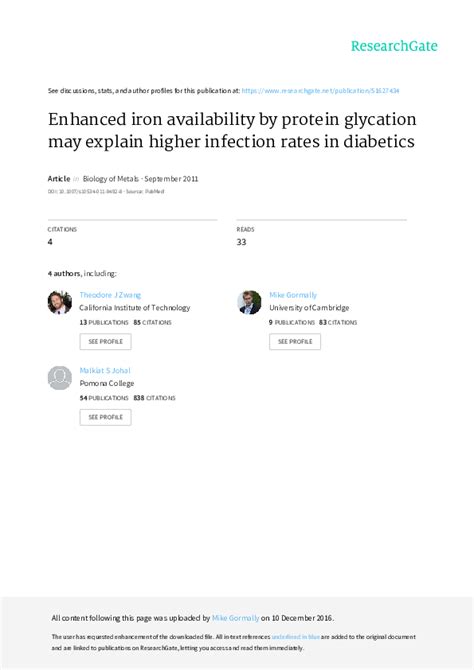Open Mike Gormally author name link
Viewport: 474px width, 670px height.
pos(293,295)
